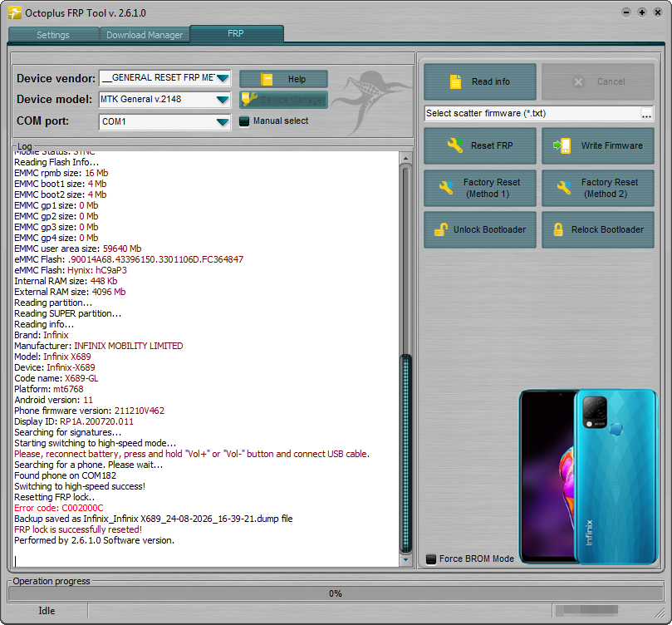The height and width of the screenshot is (625, 672).
Task: Close the Octoplus FRP Tool window
Action: 658,12
